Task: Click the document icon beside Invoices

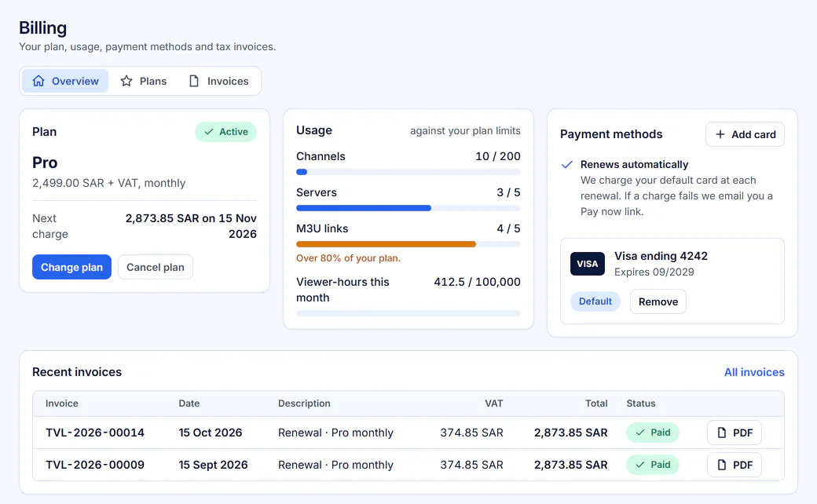Action: [194, 81]
